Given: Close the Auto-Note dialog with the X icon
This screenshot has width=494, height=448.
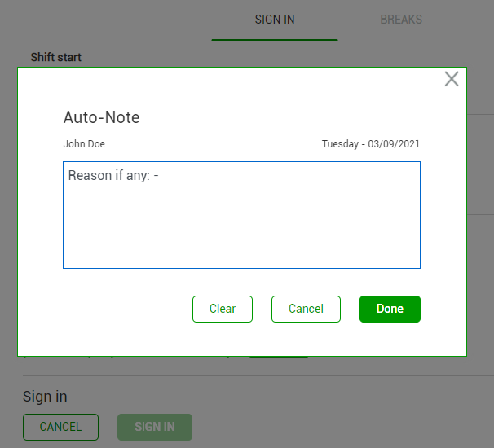Looking at the screenshot, I should point(452,79).
